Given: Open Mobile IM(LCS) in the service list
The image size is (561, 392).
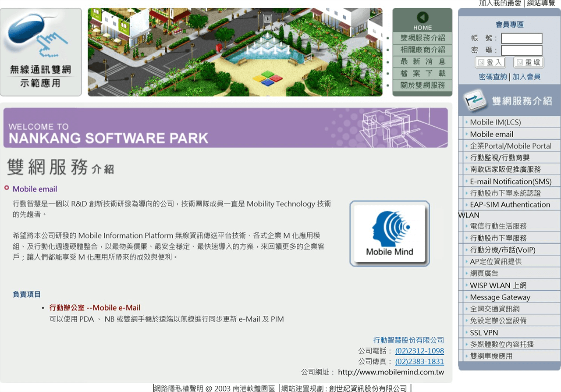Looking at the screenshot, I should point(495,122).
